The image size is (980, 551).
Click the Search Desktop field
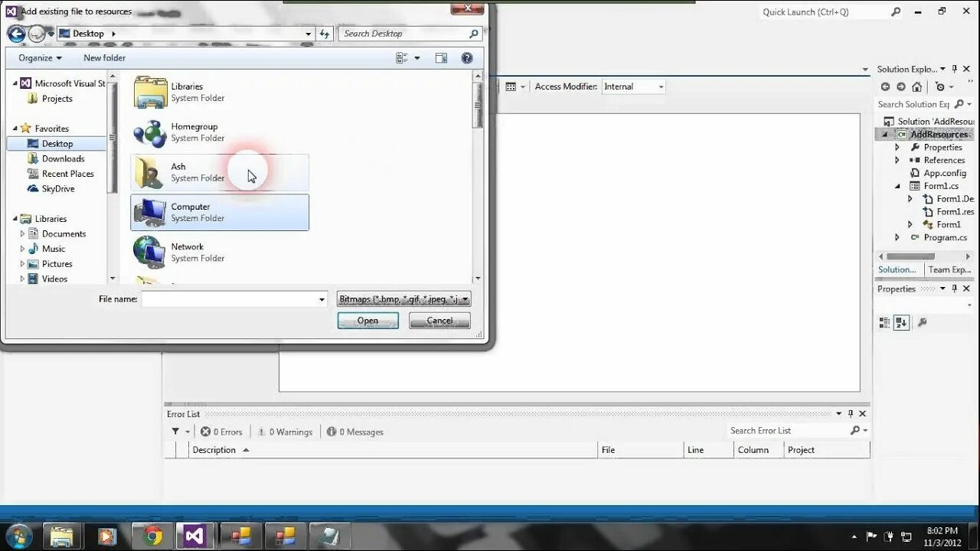click(x=403, y=34)
